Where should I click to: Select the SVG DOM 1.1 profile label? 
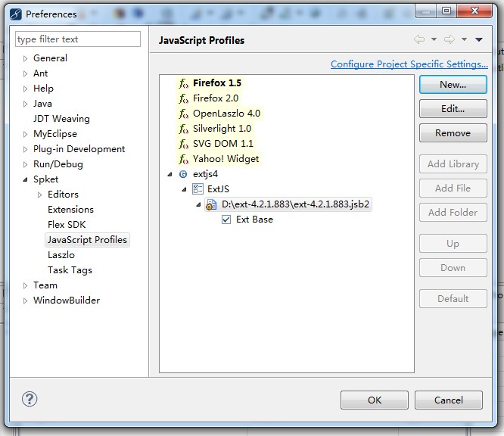pyautogui.click(x=222, y=143)
